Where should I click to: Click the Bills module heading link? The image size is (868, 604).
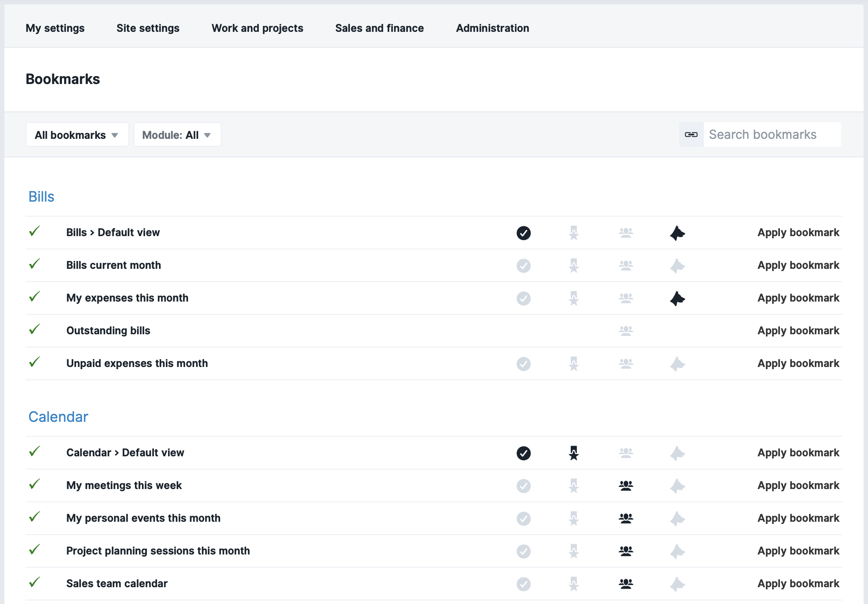42,197
